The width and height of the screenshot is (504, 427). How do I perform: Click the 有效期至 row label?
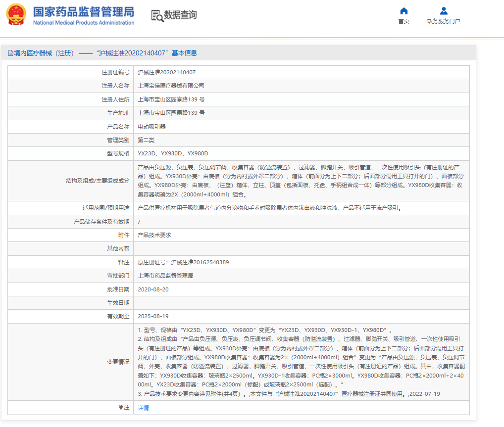[118, 317]
